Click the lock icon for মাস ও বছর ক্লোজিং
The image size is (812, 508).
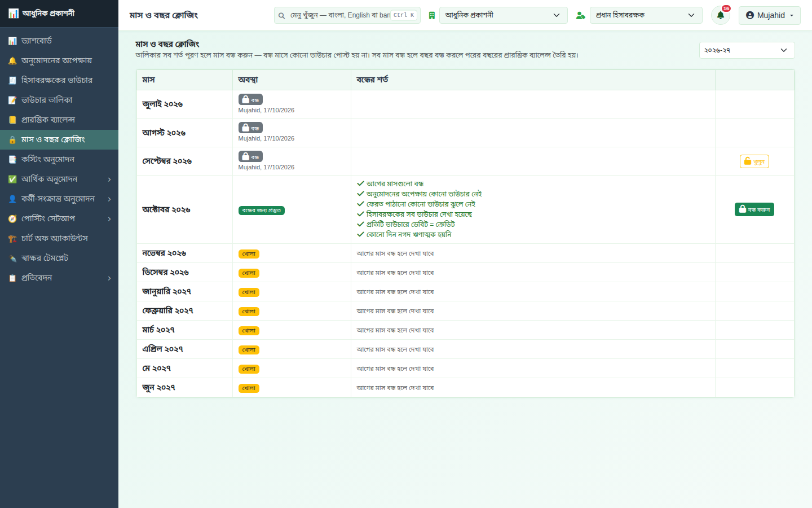(x=12, y=140)
